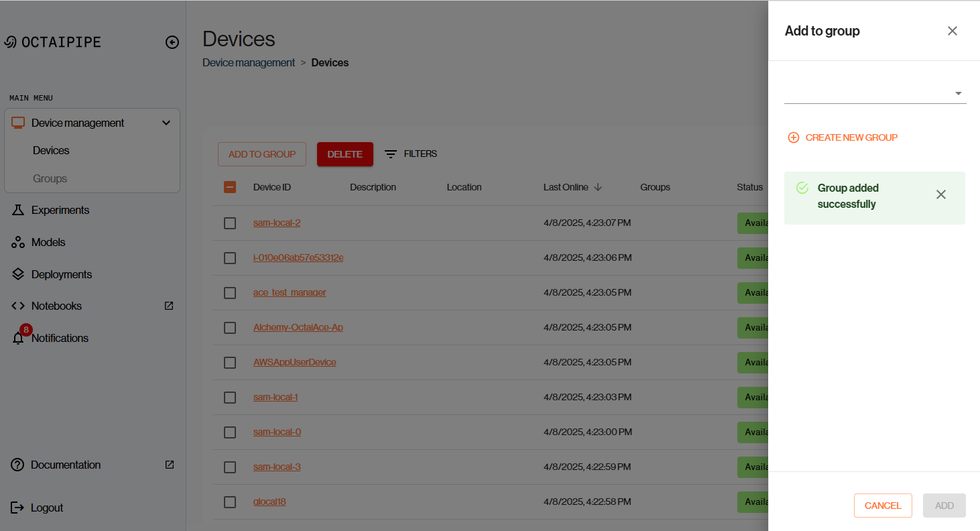Click the plus icon for Create New Group
The width and height of the screenshot is (980, 531).
794,137
